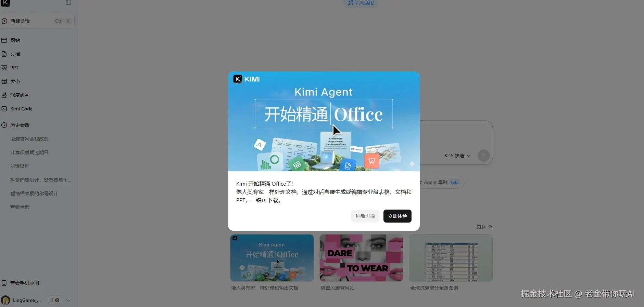644x307 pixels.
Task: Expand the account menu chevron
Action: 68,300
